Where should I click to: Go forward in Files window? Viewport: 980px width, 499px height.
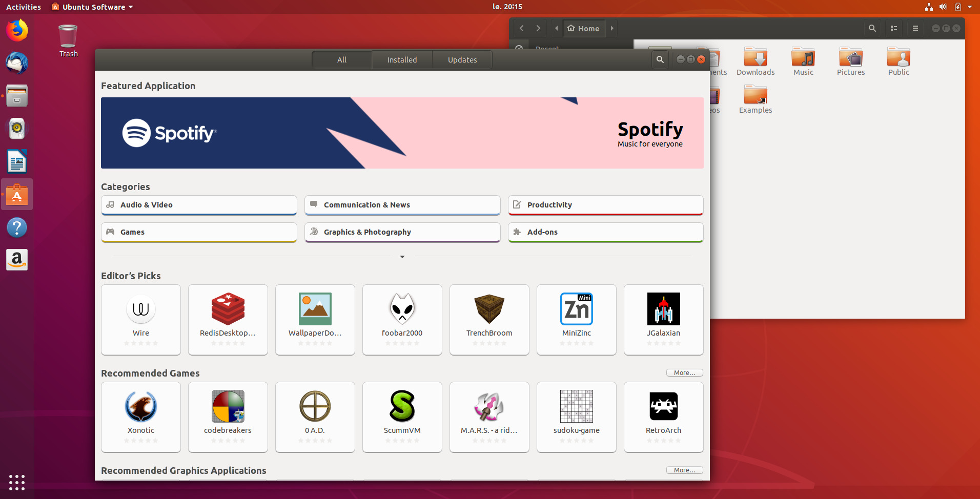538,28
